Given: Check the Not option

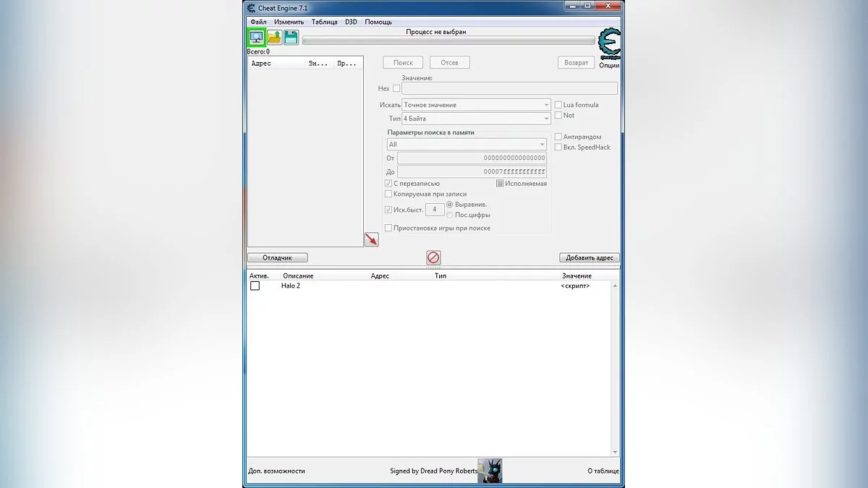Looking at the screenshot, I should coord(558,115).
